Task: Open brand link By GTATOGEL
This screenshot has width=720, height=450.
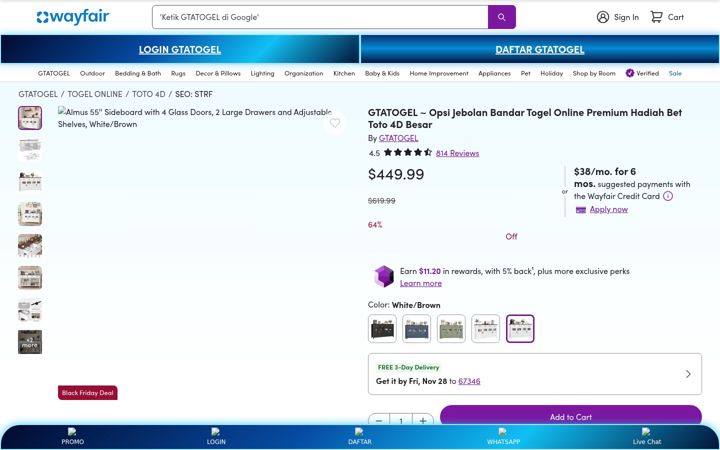Action: click(x=399, y=138)
